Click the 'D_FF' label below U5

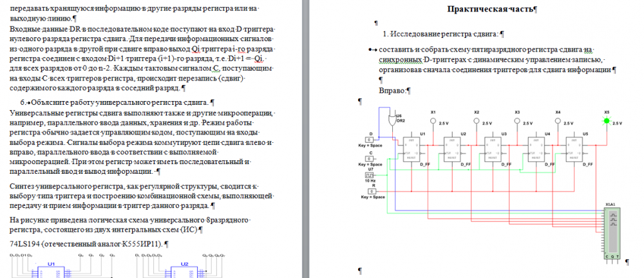588,165
